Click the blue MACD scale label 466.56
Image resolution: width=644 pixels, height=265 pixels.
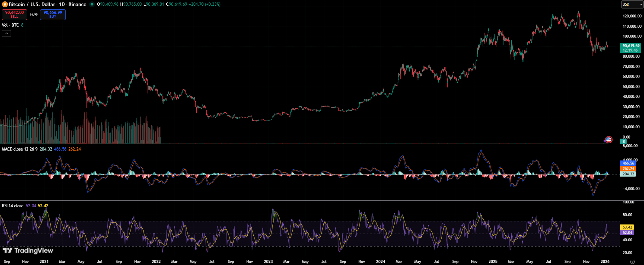pyautogui.click(x=628, y=163)
